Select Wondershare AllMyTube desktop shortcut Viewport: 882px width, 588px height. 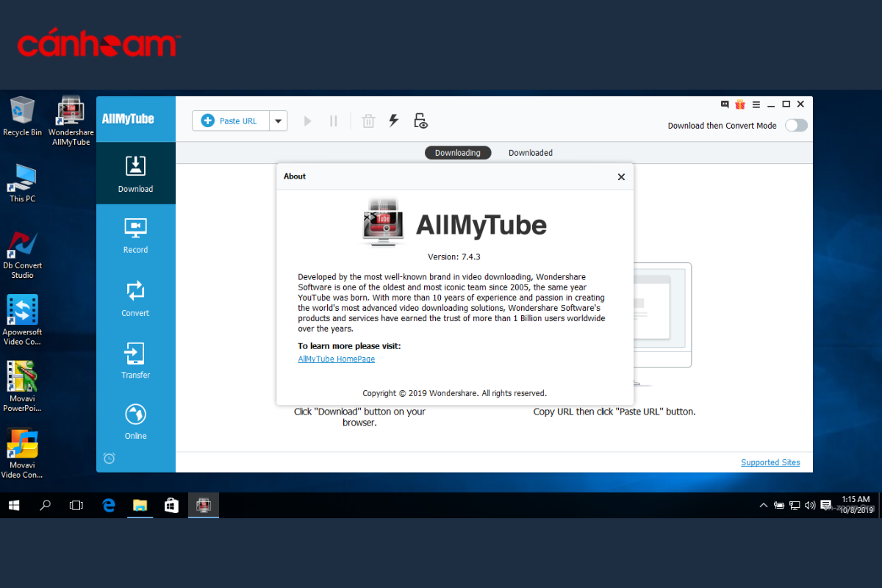click(x=71, y=121)
